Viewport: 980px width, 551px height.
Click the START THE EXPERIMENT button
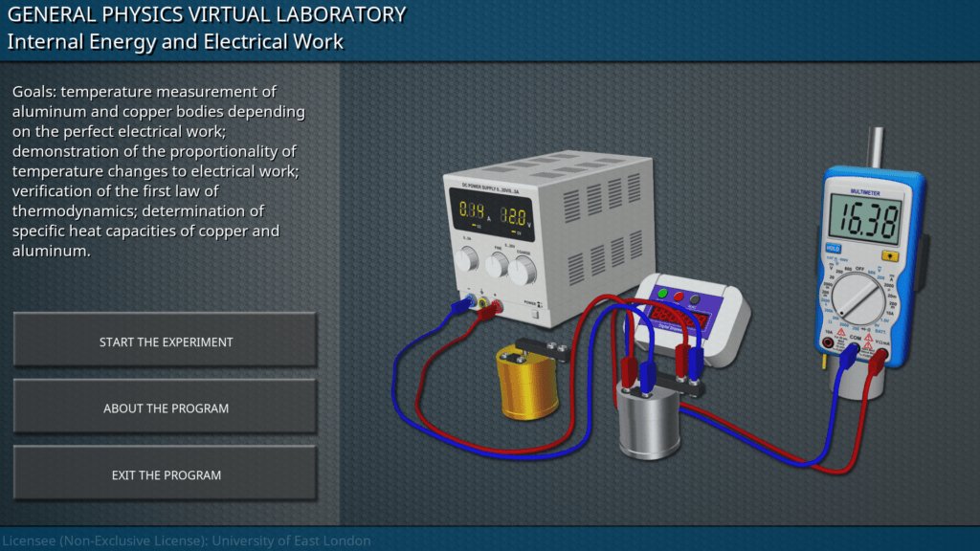pos(166,342)
